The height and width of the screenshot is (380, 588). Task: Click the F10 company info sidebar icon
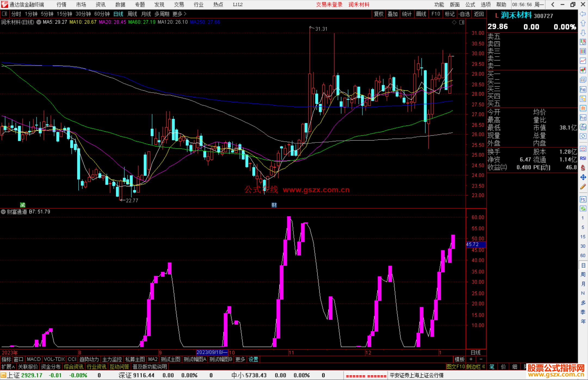click(583, 89)
